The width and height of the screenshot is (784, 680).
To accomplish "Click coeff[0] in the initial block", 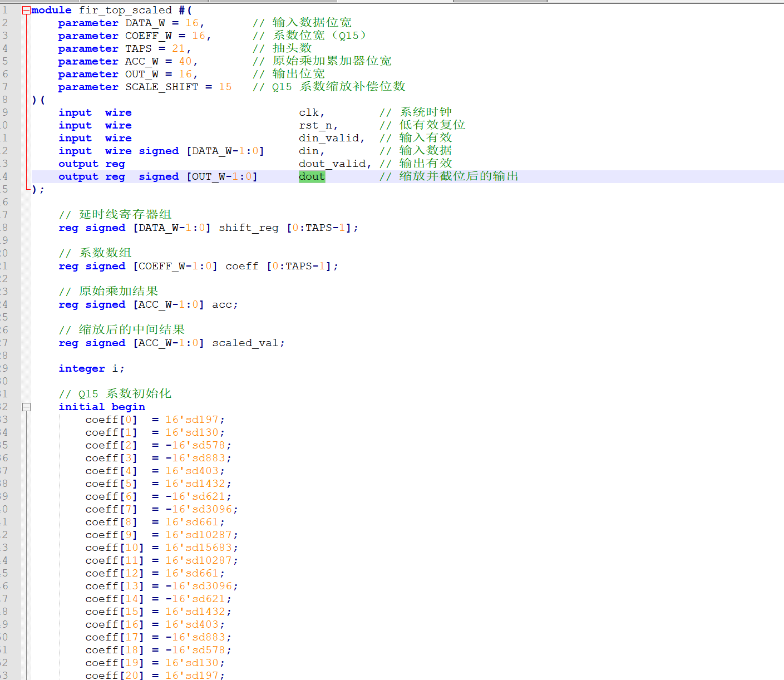I will click(111, 420).
